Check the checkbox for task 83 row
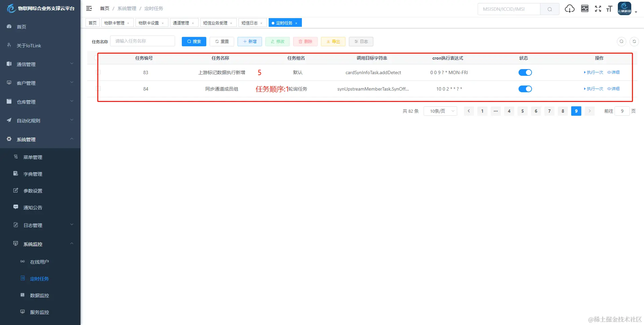 click(98, 72)
